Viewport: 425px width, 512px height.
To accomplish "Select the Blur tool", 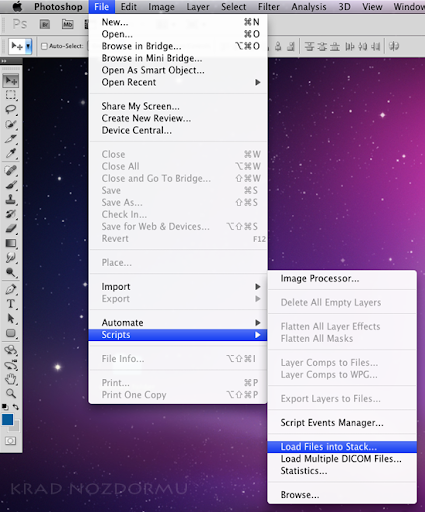I will (11, 257).
